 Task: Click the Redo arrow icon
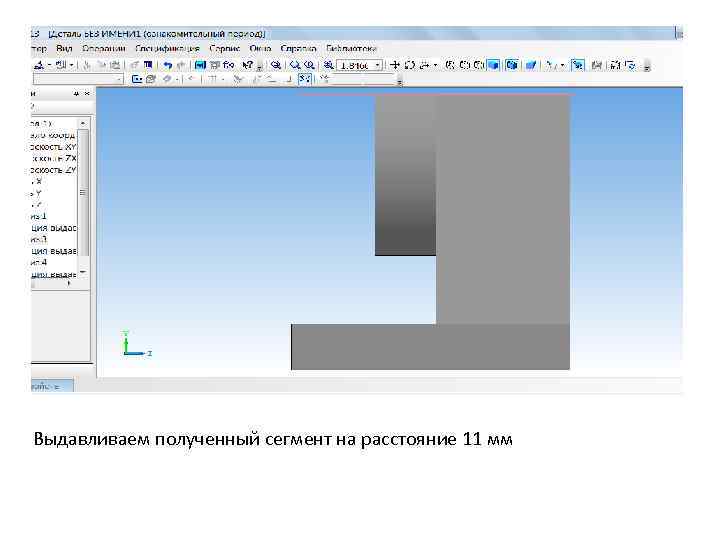click(181, 65)
